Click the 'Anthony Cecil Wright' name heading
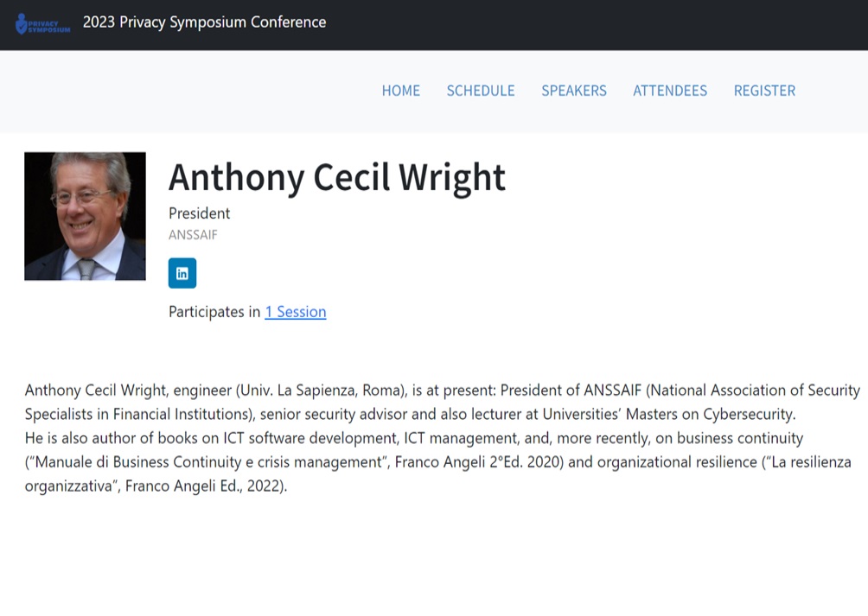The image size is (868, 616). pyautogui.click(x=336, y=178)
